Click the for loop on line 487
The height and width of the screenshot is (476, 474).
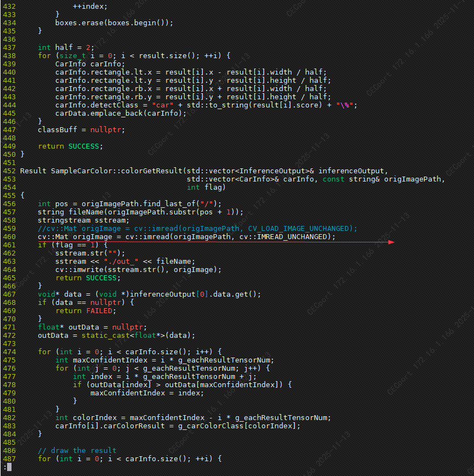(130, 458)
